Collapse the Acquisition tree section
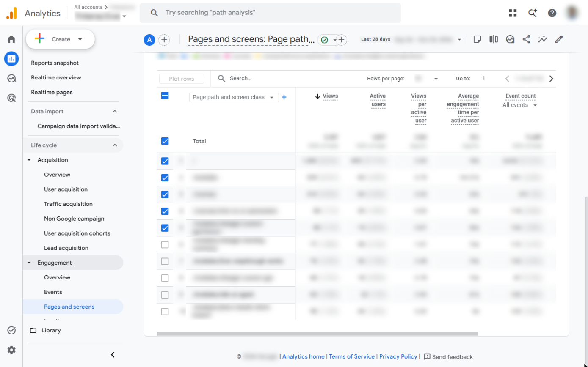This screenshot has width=588, height=367. pos(29,160)
